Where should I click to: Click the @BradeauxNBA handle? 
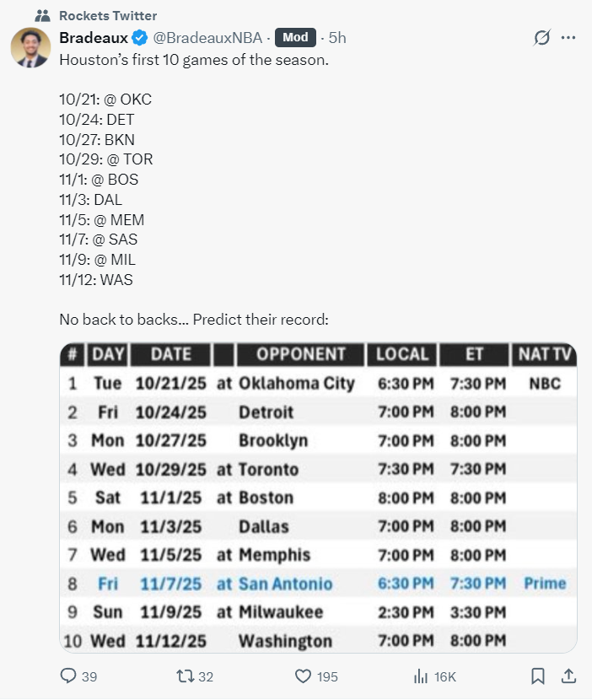[x=207, y=38]
